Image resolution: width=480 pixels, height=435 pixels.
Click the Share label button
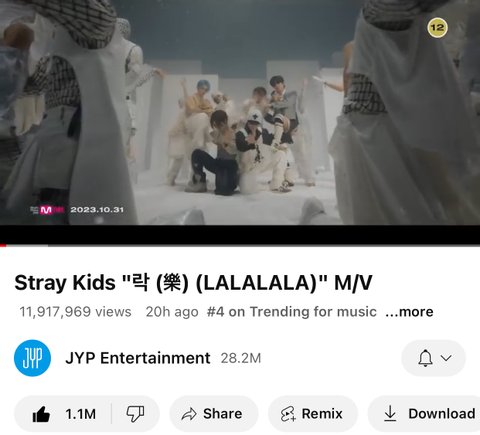click(x=223, y=414)
